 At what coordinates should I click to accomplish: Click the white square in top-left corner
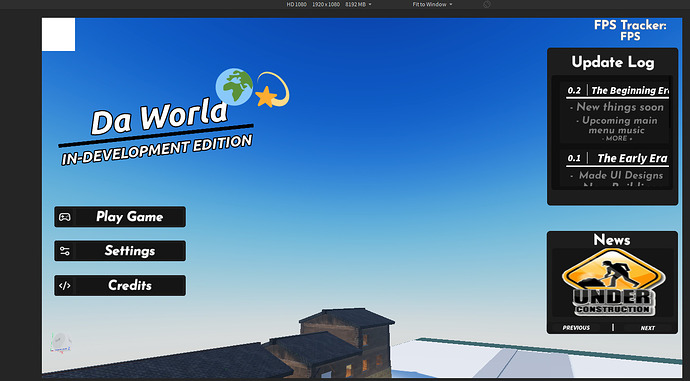[59, 34]
